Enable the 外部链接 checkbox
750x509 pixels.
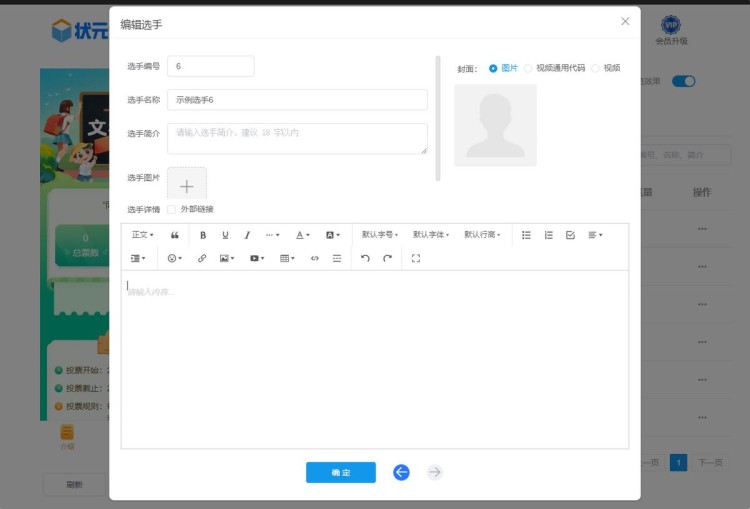point(172,209)
